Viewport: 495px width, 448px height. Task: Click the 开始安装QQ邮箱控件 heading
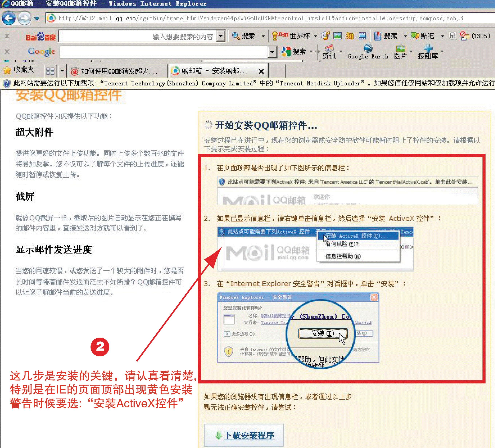click(x=266, y=125)
